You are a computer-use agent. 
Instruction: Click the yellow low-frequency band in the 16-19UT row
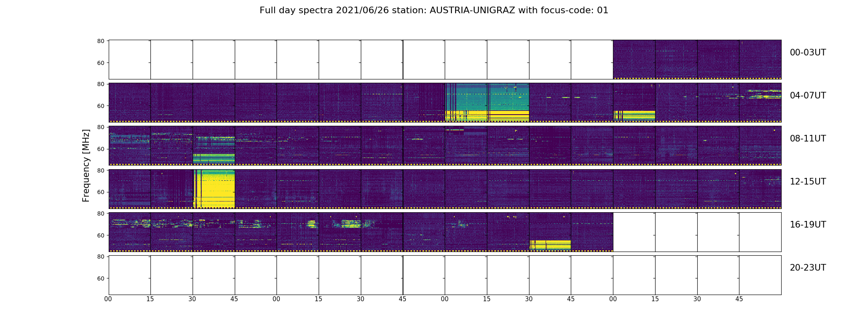tap(550, 245)
